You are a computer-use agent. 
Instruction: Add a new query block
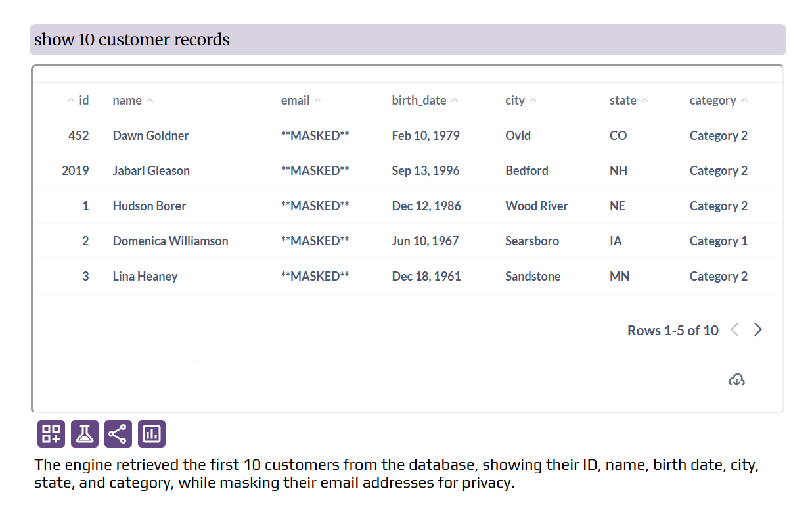[x=51, y=433]
